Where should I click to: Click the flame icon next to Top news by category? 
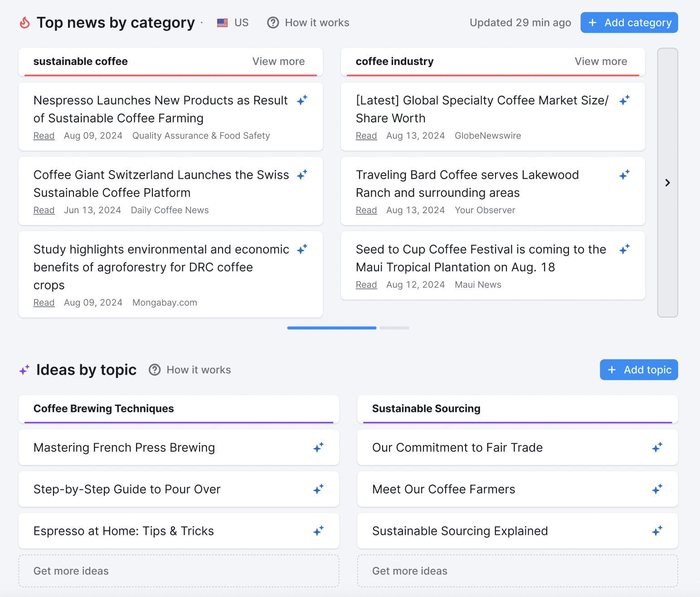24,22
